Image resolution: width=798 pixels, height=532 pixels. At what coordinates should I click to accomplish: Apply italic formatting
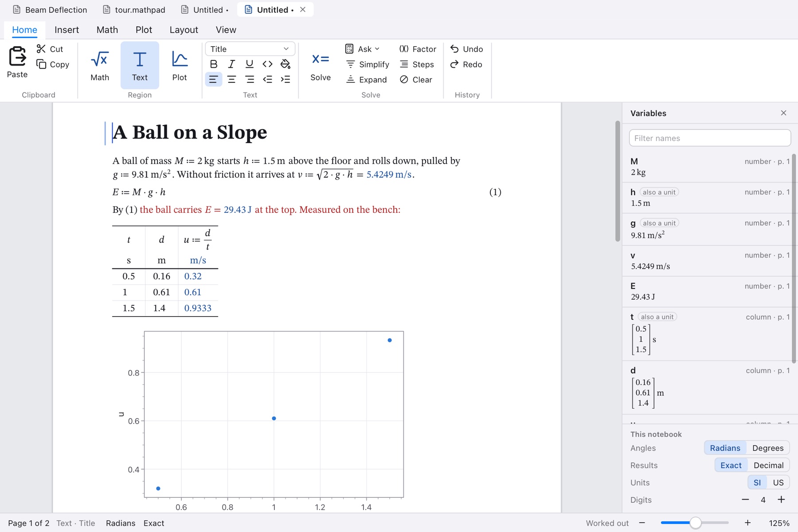[231, 64]
